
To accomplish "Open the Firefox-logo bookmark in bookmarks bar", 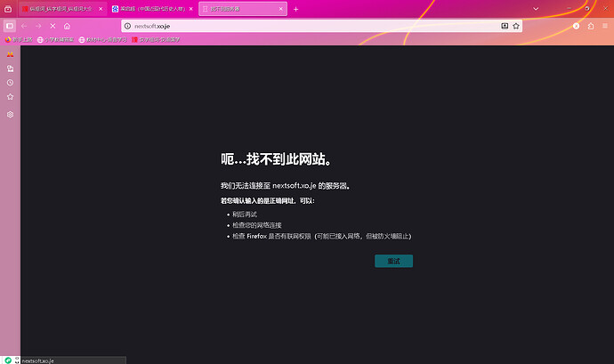I will click(x=19, y=39).
